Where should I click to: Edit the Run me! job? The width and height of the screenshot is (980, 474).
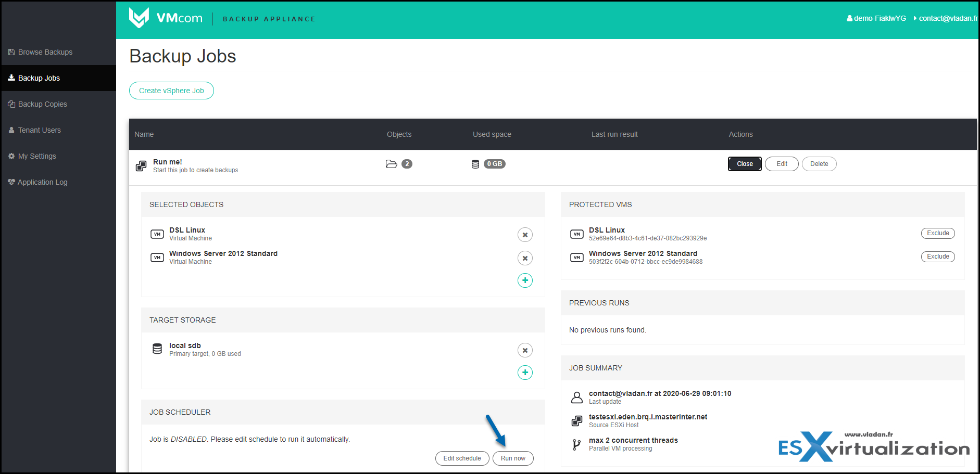[x=782, y=164]
